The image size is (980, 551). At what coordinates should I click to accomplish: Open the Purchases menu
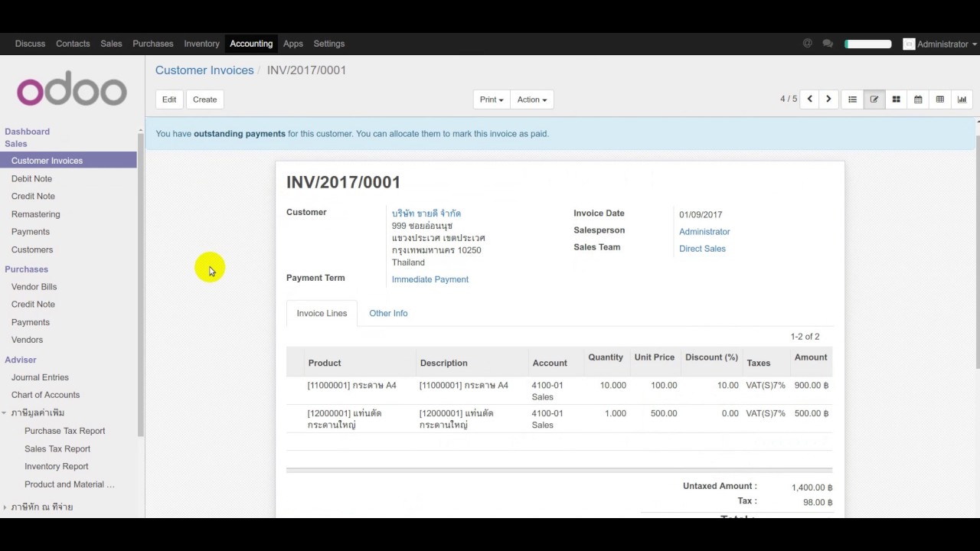153,44
